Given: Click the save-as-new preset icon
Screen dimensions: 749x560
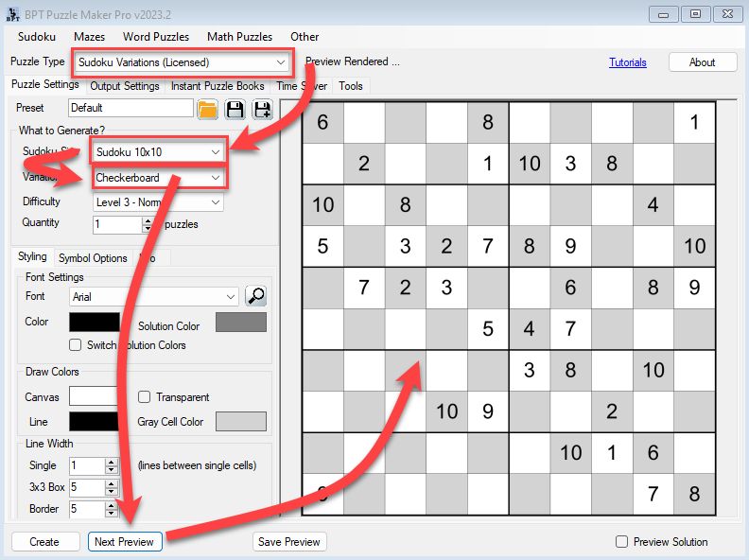Looking at the screenshot, I should (262, 109).
